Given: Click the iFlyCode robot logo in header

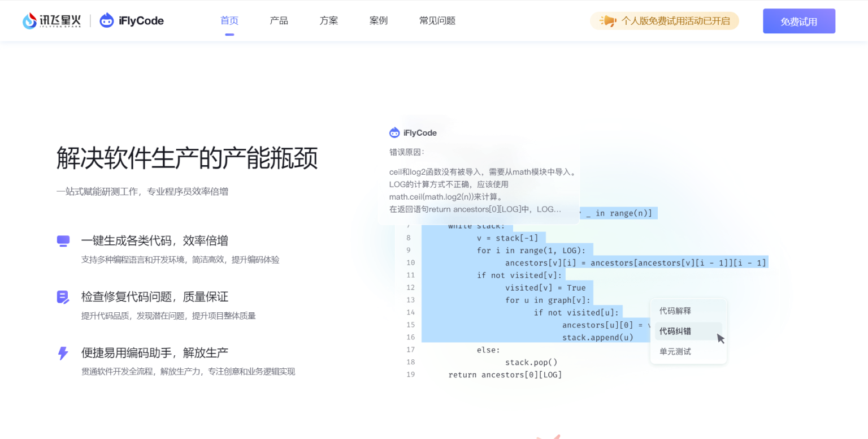Looking at the screenshot, I should point(107,21).
